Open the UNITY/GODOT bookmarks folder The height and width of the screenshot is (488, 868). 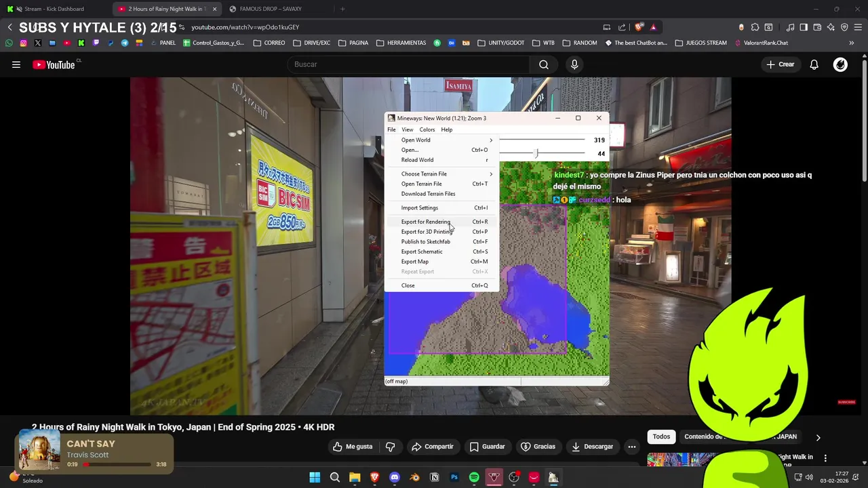coord(501,43)
